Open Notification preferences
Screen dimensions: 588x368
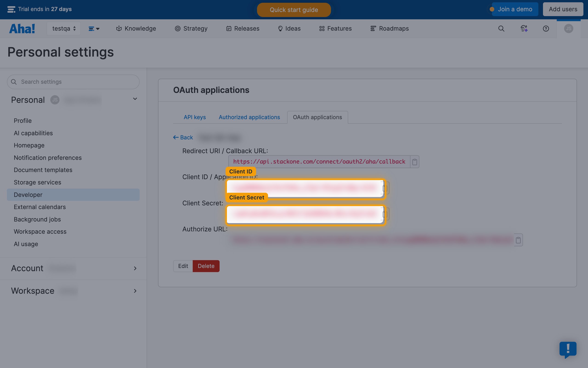(x=48, y=158)
